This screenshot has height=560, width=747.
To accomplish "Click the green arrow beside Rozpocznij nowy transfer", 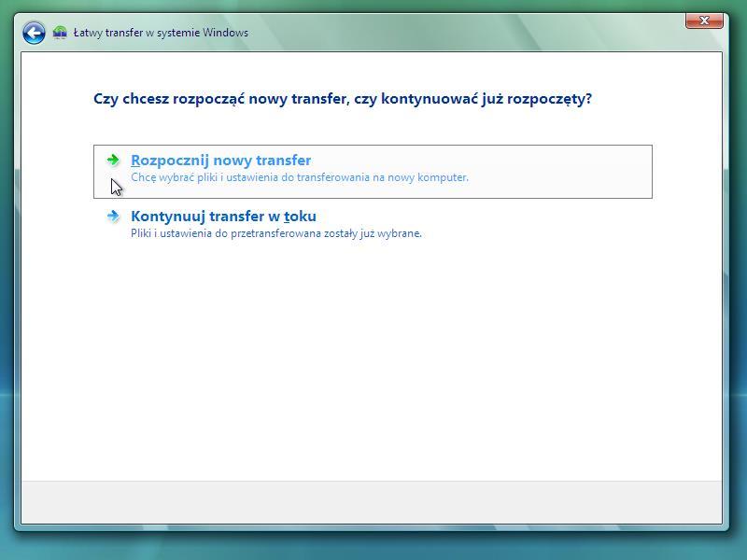I will pyautogui.click(x=113, y=160).
